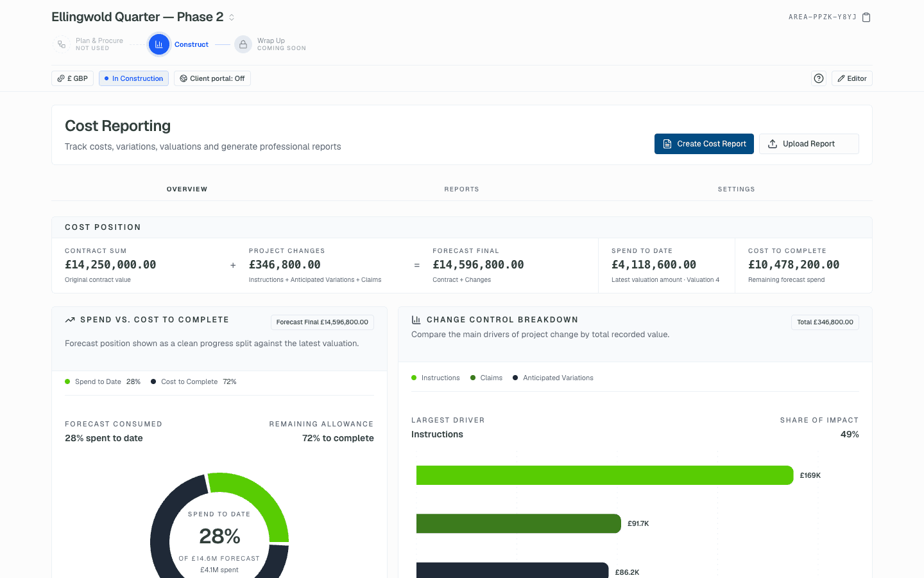Image resolution: width=924 pixels, height=578 pixels.
Task: Open the Construct stage label
Action: 191,44
